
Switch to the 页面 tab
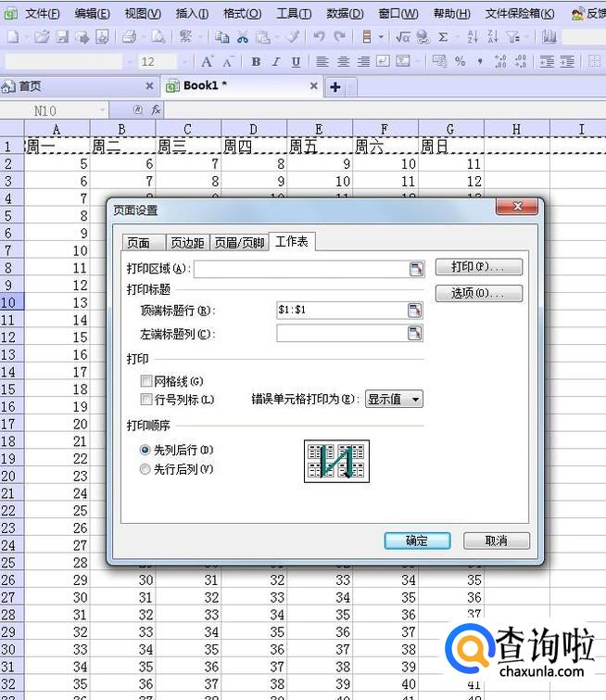[x=144, y=243]
